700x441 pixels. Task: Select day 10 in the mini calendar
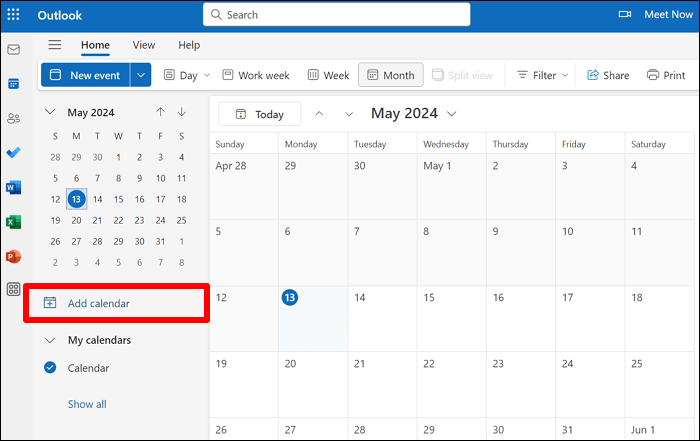[x=161, y=178]
